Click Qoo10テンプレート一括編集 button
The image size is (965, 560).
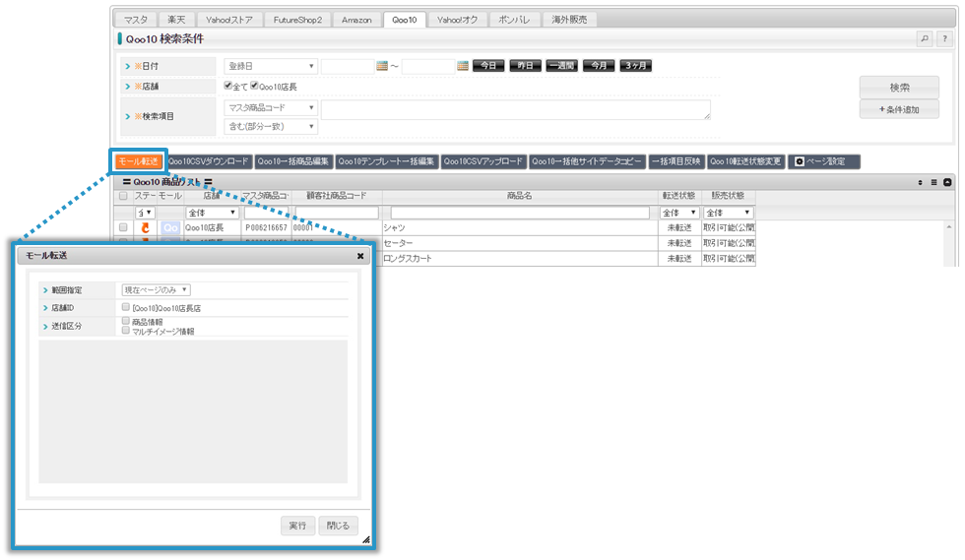pyautogui.click(x=386, y=161)
